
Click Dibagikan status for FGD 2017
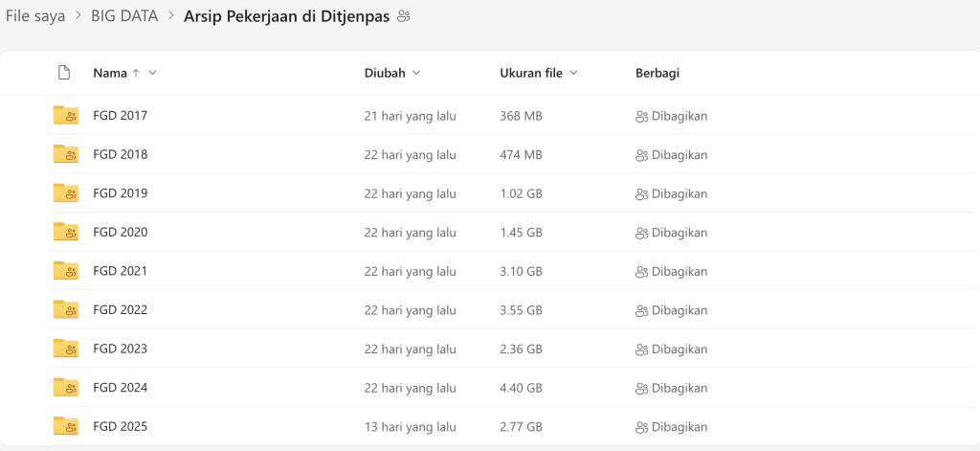tap(671, 117)
